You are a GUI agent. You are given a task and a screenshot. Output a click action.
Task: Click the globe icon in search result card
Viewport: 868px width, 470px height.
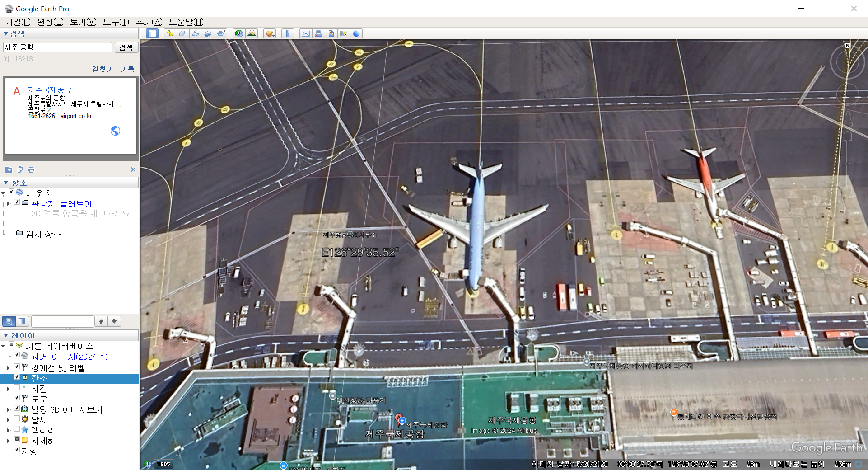(x=116, y=131)
